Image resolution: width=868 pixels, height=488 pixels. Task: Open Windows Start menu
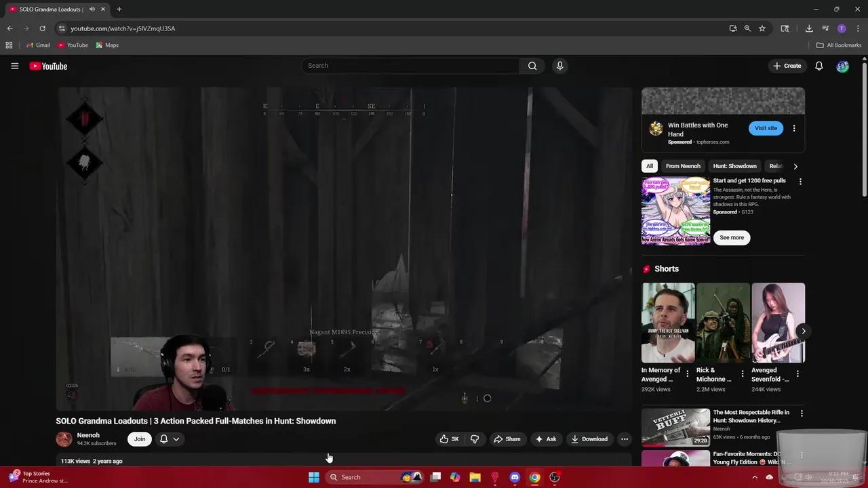click(x=313, y=477)
